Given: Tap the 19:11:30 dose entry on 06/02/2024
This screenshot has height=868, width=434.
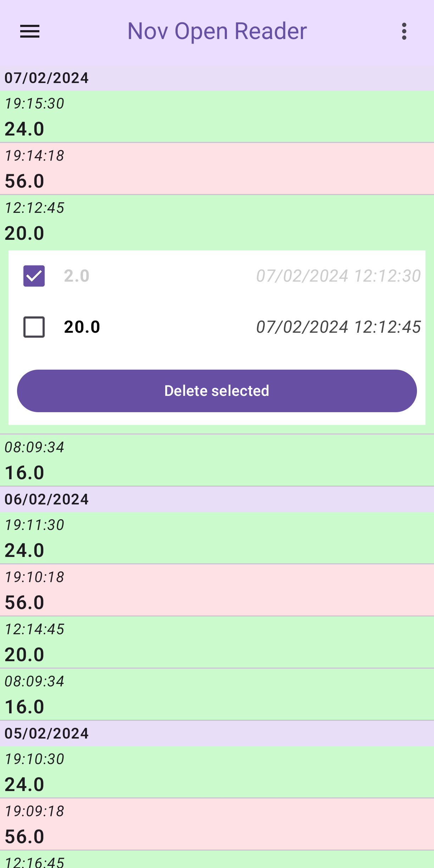Looking at the screenshot, I should click(x=217, y=538).
